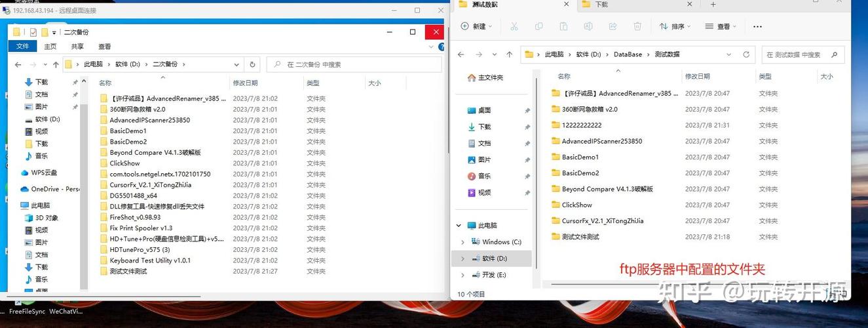The image size is (868, 328).
Task: Expand 开发 (E:) in 测试数据 sidebar
Action: point(462,275)
